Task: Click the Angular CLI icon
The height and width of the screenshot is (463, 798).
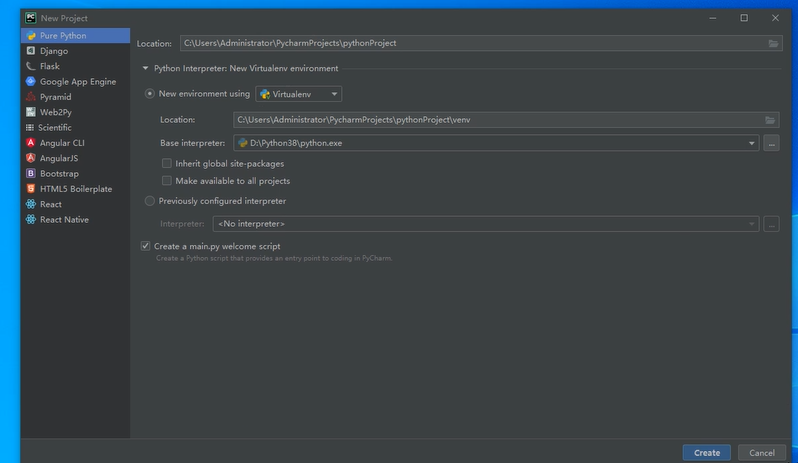Action: [31, 143]
